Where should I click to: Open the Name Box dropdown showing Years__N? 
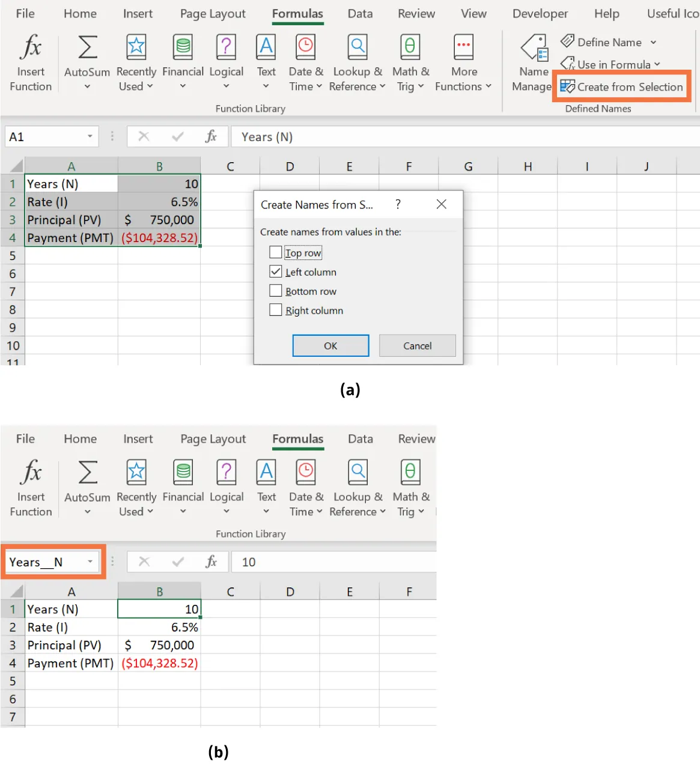89,562
